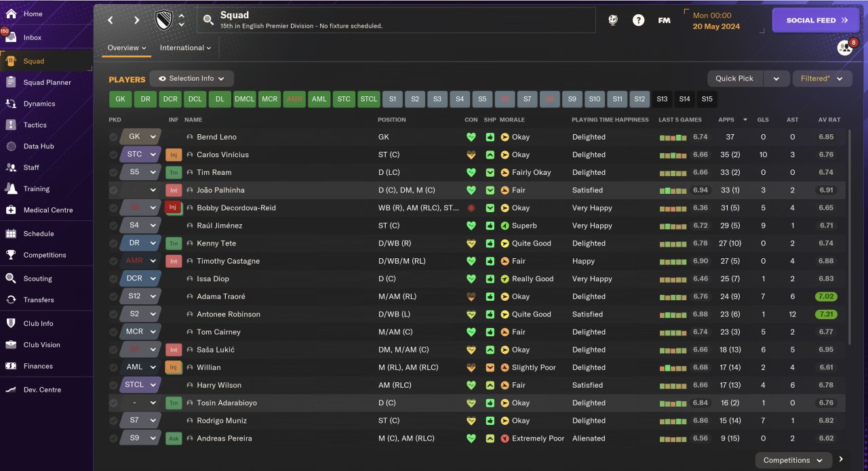
Task: Open the Inbox sidebar icon
Action: coord(11,37)
